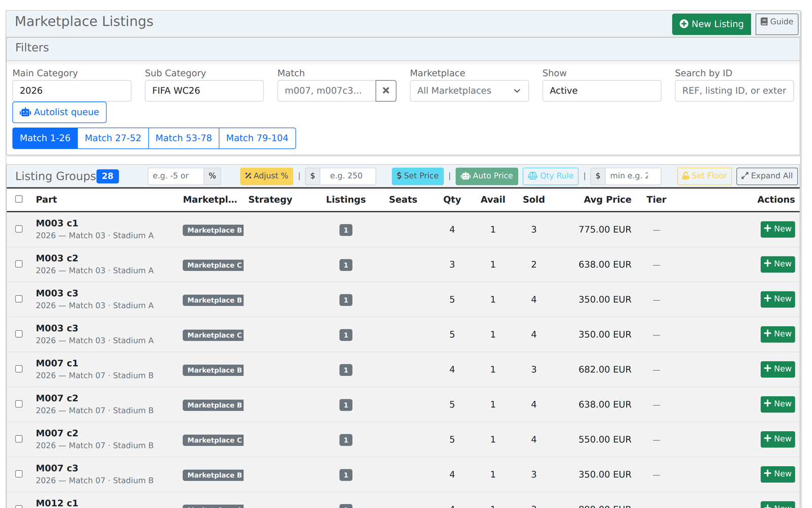812x508 pixels.
Task: Focus the set price amount field
Action: point(348,176)
